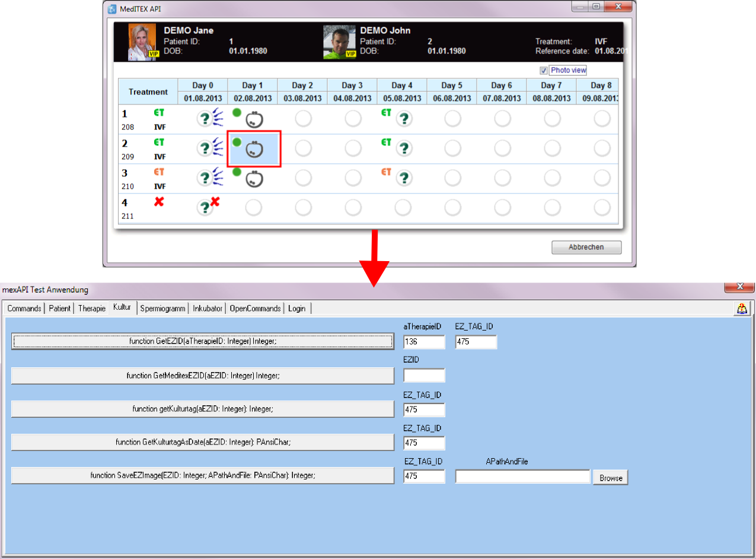
Task: Click the green status dot in treatment 208 Day 1
Action: click(x=237, y=113)
